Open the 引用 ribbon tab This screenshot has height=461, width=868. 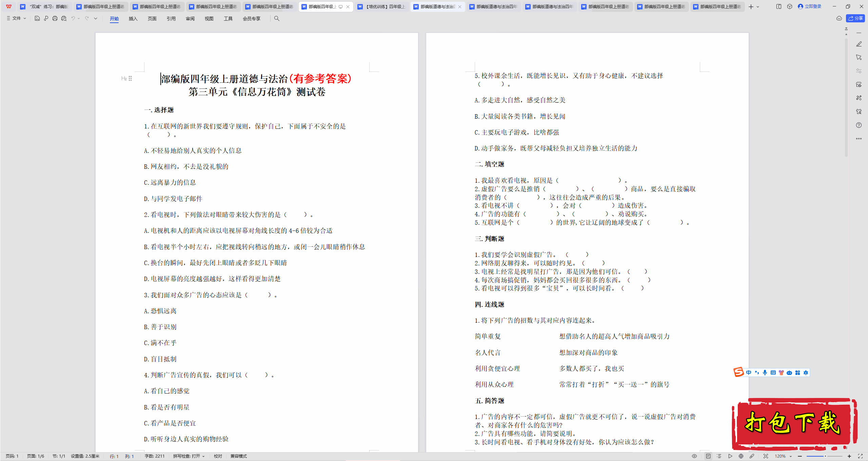point(171,19)
